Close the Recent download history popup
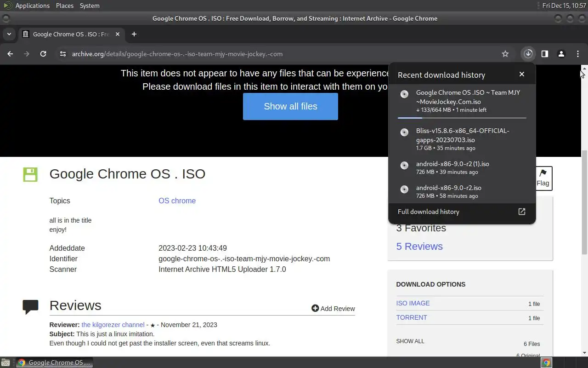Screen dimensions: 588x368 [x=522, y=74]
